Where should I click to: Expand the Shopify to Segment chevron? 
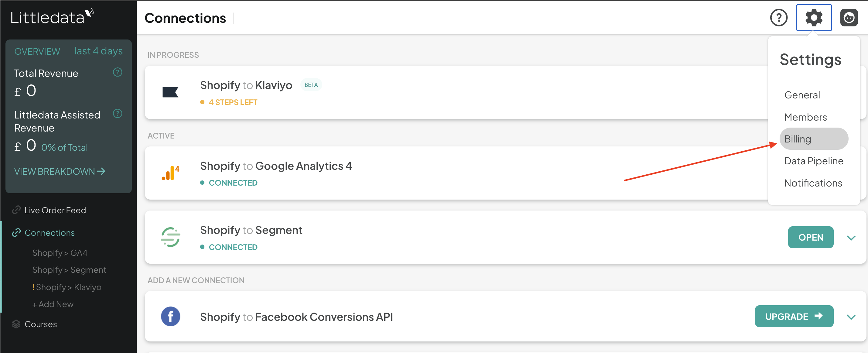click(851, 238)
